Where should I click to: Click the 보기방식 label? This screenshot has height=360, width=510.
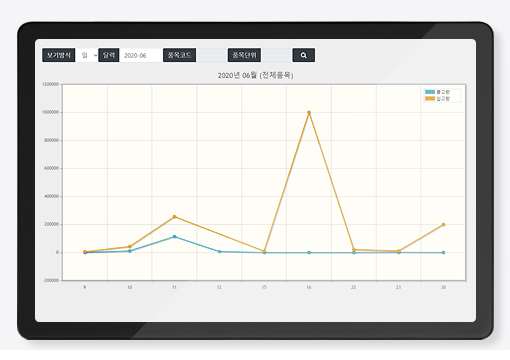(x=59, y=55)
